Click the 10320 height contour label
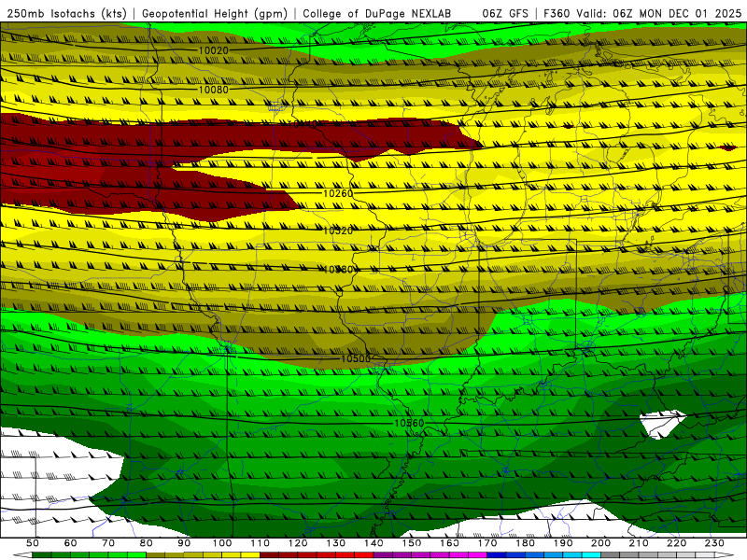The width and height of the screenshot is (747, 560). [338, 231]
